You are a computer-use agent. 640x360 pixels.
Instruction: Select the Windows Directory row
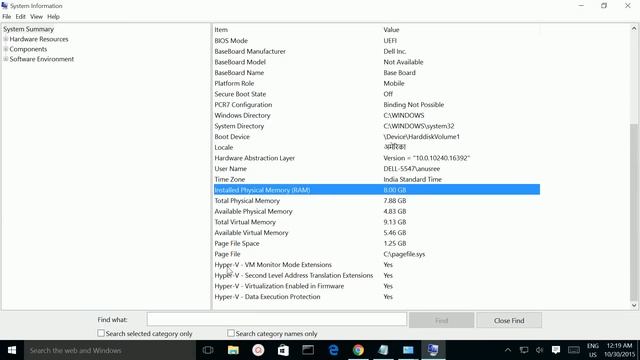(377, 116)
